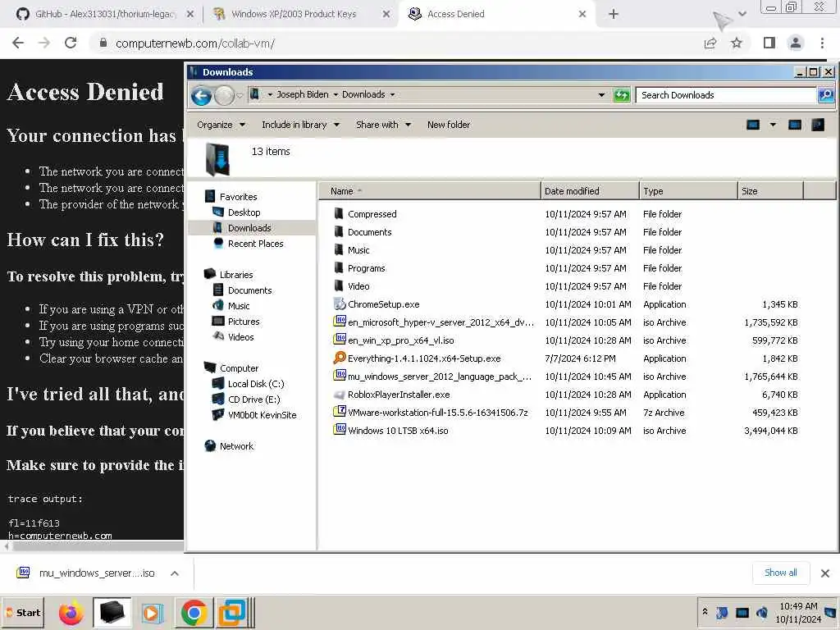This screenshot has width=840, height=630.
Task: Select VM0b0t KevinSite in navigation pane
Action: [262, 415]
